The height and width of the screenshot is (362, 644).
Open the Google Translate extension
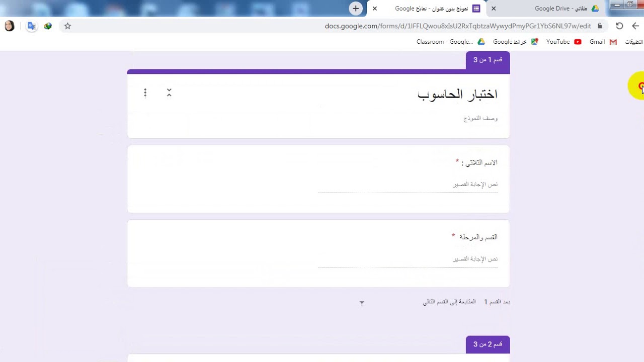pyautogui.click(x=31, y=26)
